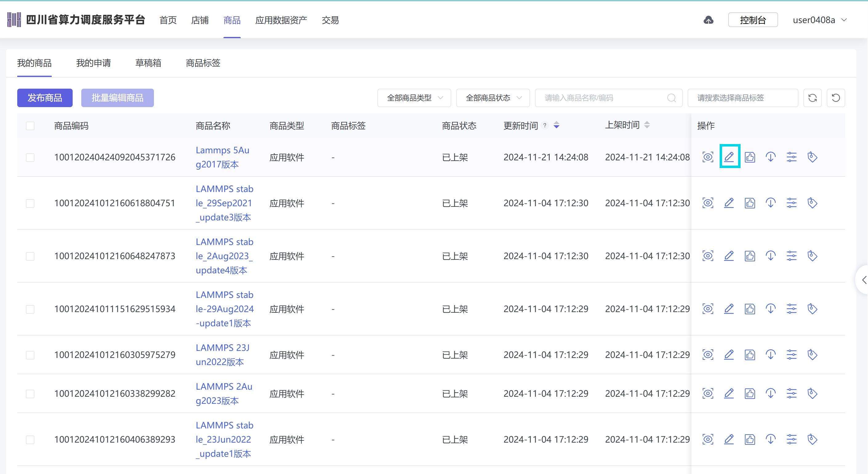Click thumbs-up icon for stable_23Jun2022_update1 row
Viewport: 868px width, 474px height.
click(x=750, y=439)
